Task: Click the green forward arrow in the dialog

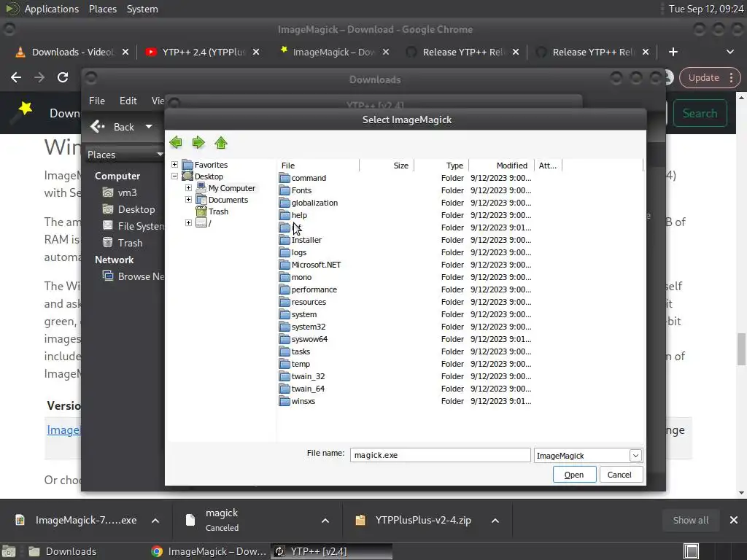Action: coord(198,142)
